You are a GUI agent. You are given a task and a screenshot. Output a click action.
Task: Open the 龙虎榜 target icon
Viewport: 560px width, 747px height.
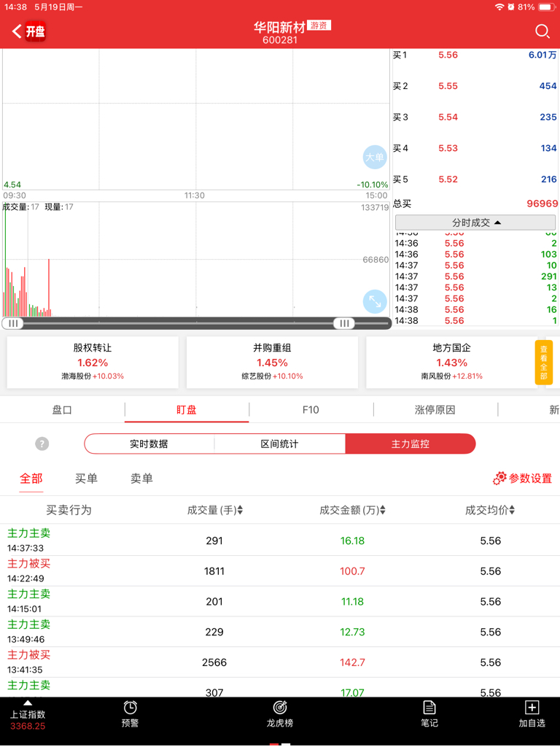point(279,713)
